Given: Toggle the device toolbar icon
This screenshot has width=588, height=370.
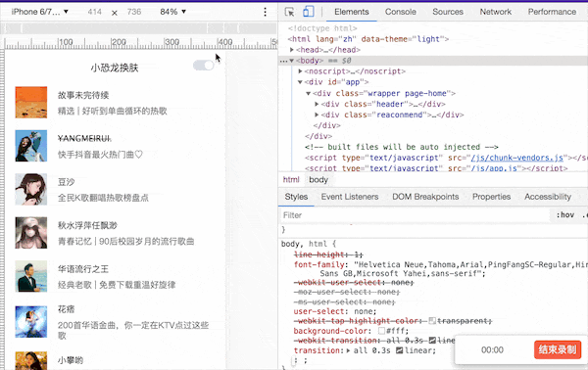Looking at the screenshot, I should [309, 12].
